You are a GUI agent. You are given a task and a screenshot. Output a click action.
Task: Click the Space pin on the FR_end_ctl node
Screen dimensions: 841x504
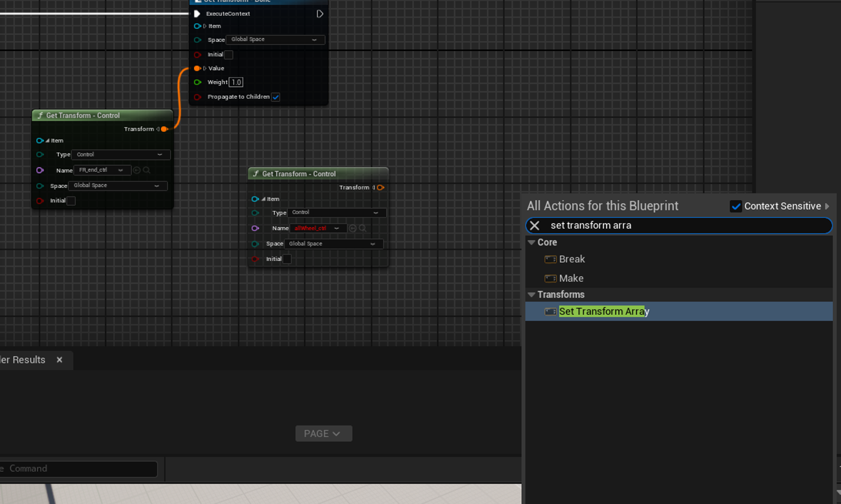click(x=40, y=186)
